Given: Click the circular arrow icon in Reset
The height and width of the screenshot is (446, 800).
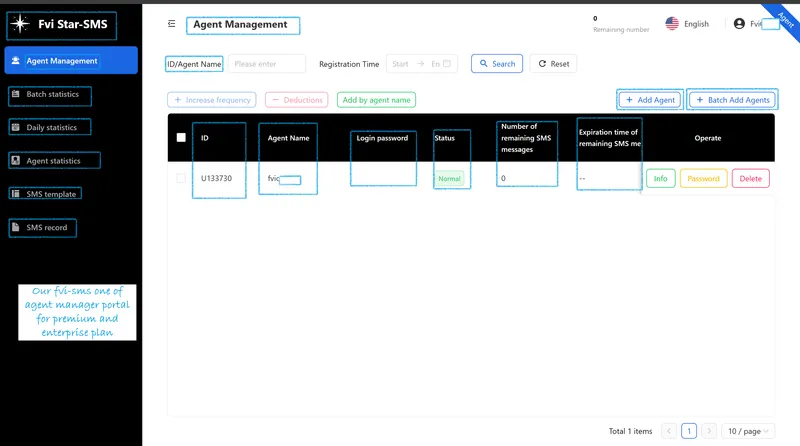Looking at the screenshot, I should [542, 64].
